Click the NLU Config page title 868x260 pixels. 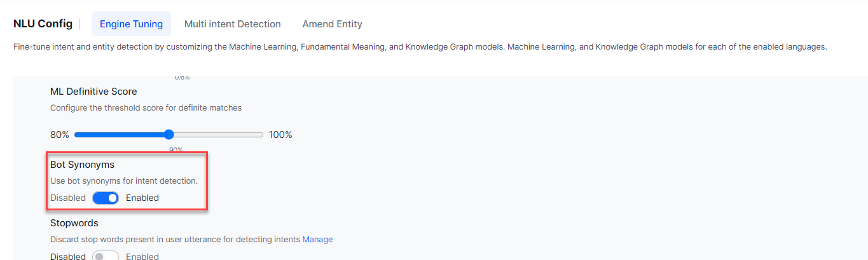coord(43,24)
